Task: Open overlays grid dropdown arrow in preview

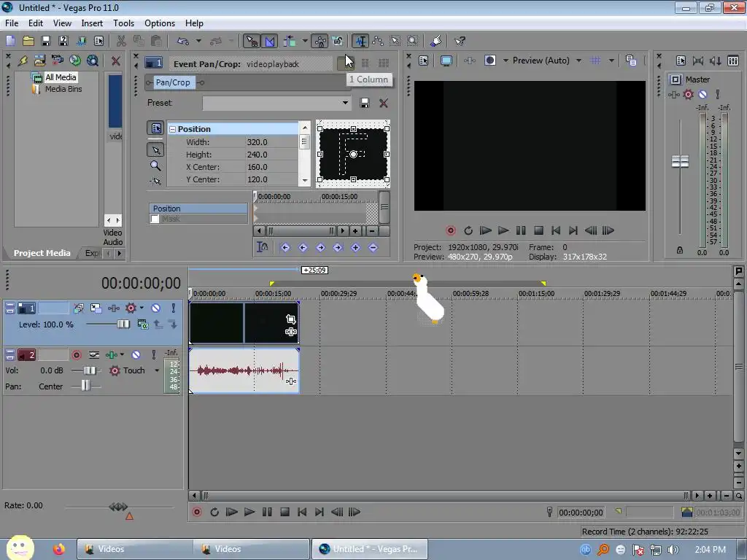Action: 611,61
